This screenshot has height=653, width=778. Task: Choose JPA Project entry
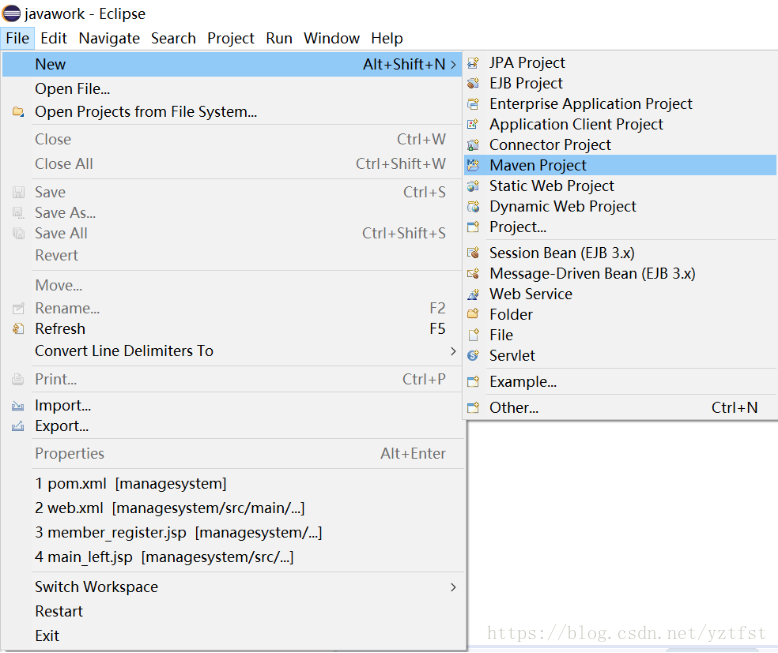click(x=620, y=63)
